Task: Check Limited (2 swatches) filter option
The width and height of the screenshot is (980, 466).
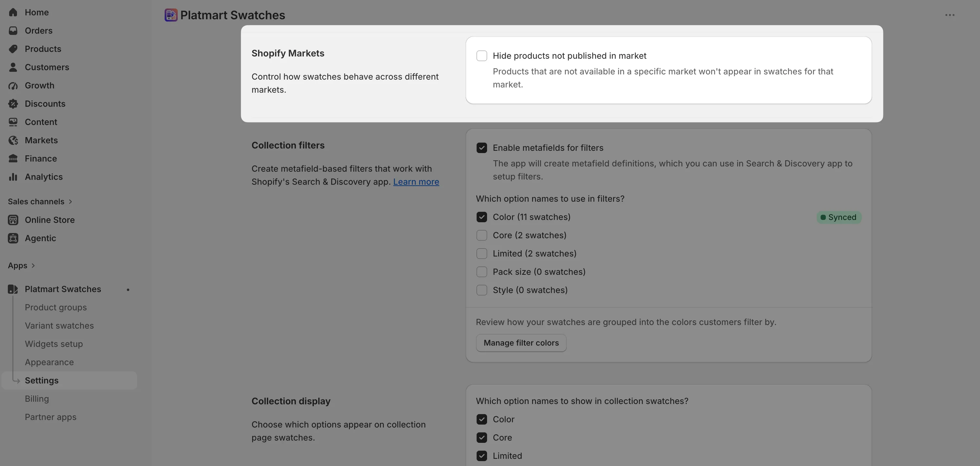Action: [482, 253]
